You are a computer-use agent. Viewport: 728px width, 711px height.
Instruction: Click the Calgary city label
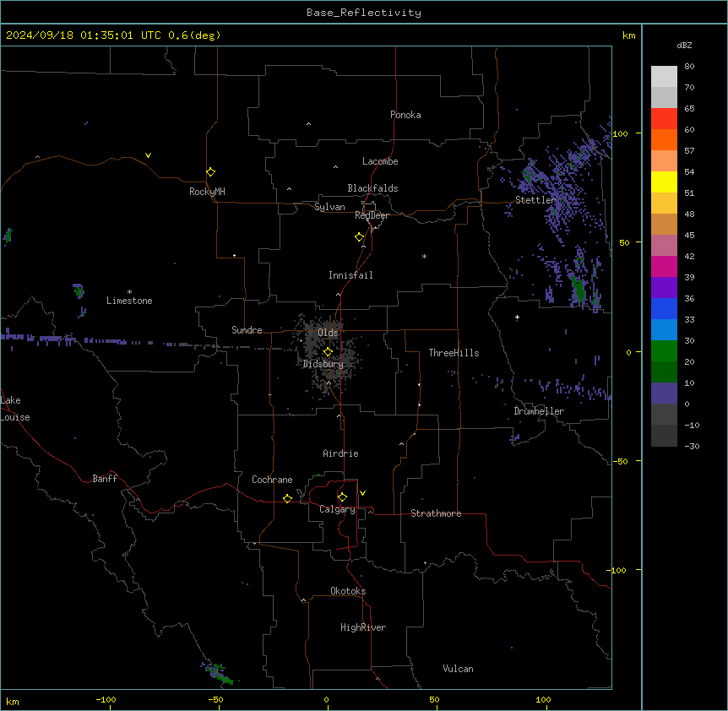coord(338,509)
